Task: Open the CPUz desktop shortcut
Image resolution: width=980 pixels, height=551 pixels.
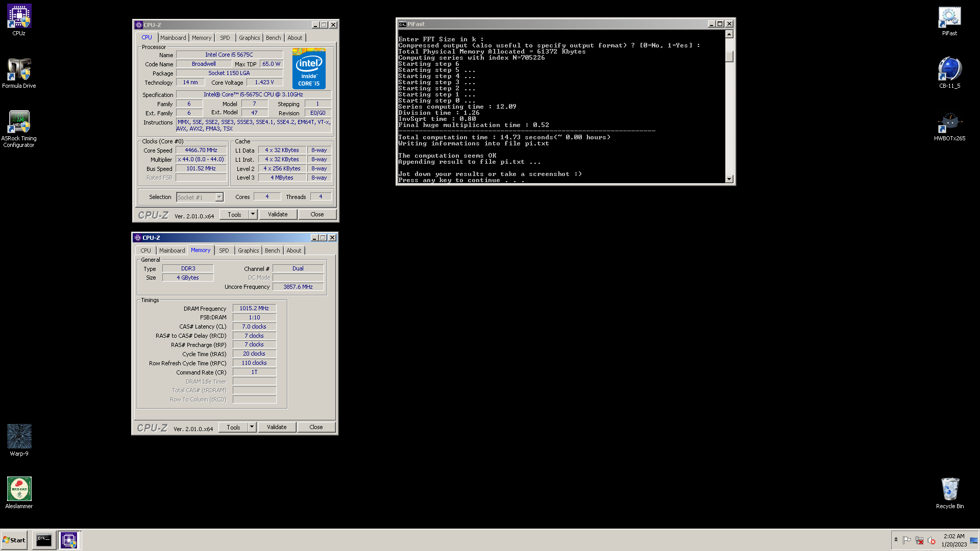Action: 19,20
